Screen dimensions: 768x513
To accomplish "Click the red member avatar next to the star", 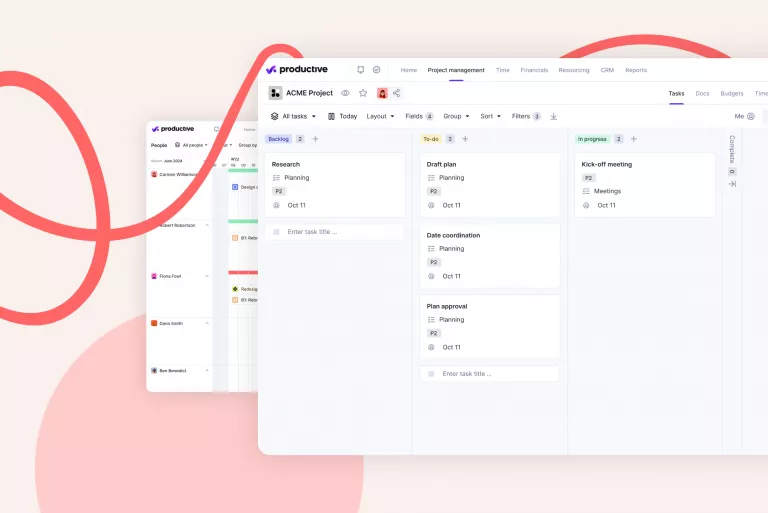I will tap(382, 93).
